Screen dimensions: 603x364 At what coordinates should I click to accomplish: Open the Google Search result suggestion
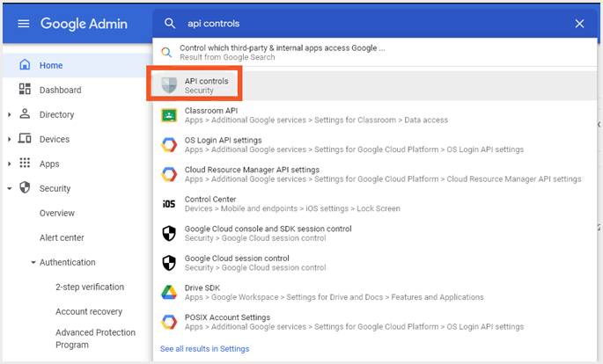[x=375, y=52]
